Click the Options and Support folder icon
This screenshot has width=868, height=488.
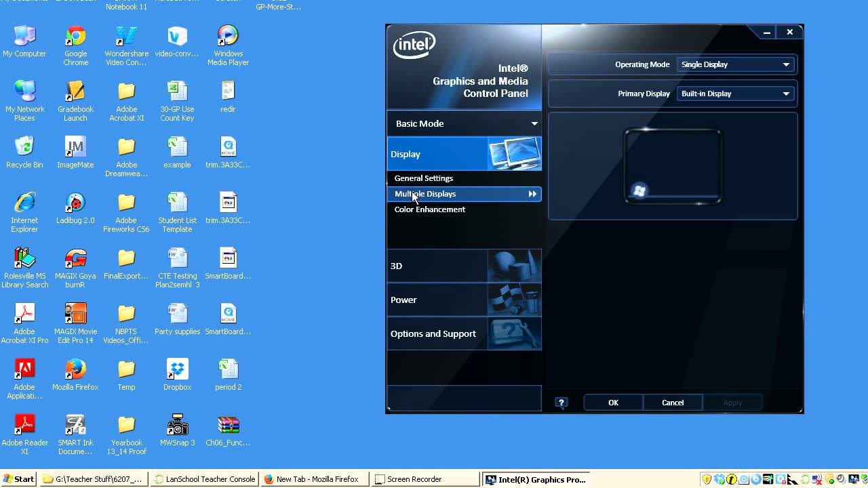tap(515, 333)
